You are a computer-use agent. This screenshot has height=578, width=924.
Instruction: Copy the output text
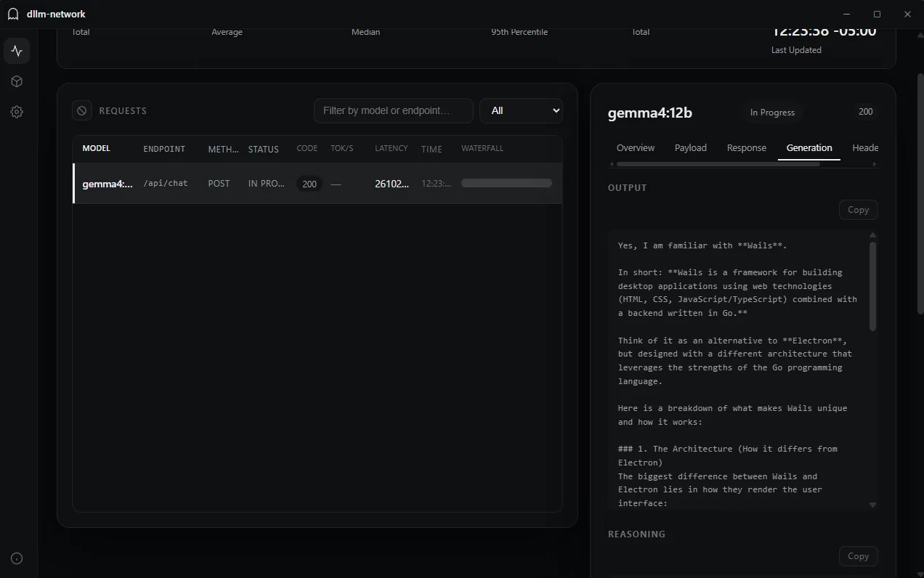click(858, 210)
